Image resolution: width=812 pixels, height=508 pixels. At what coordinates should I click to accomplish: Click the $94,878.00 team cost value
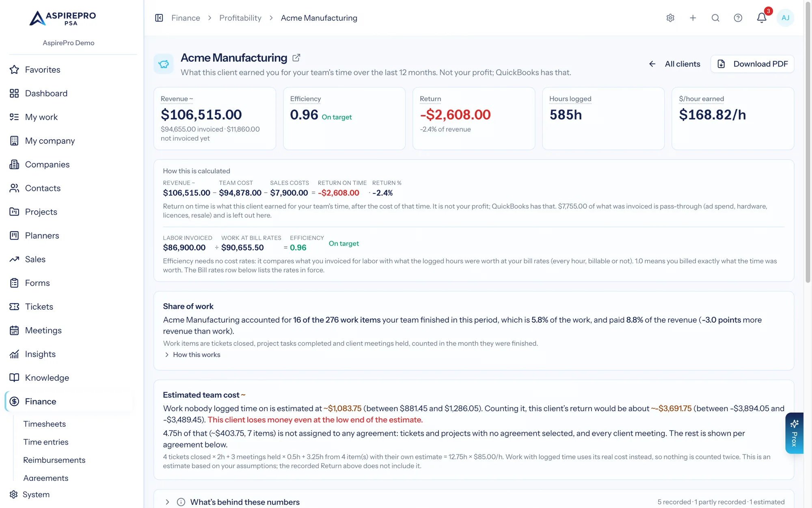click(240, 193)
